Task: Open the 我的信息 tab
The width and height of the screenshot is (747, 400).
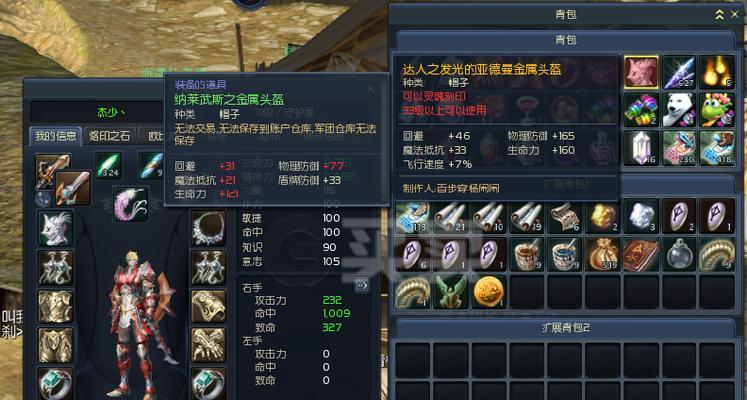Action: pos(55,136)
